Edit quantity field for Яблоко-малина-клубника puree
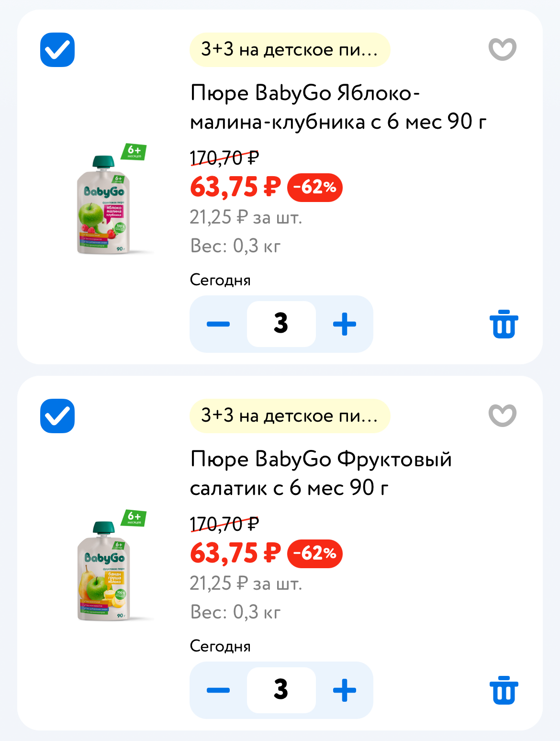 [x=281, y=324]
